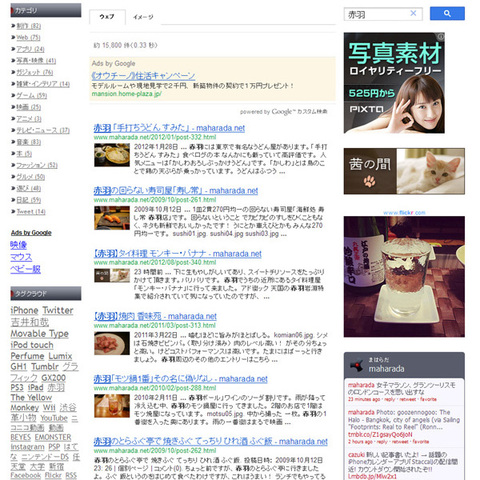Switch to the イメージ tab
Image resolution: width=480 pixels, height=480 pixels.
143,17
